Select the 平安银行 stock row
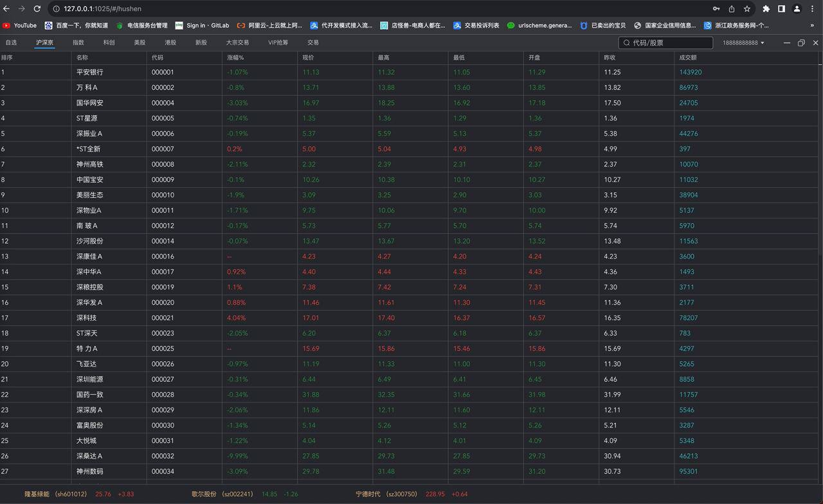Image resolution: width=823 pixels, height=504 pixels. 89,72
